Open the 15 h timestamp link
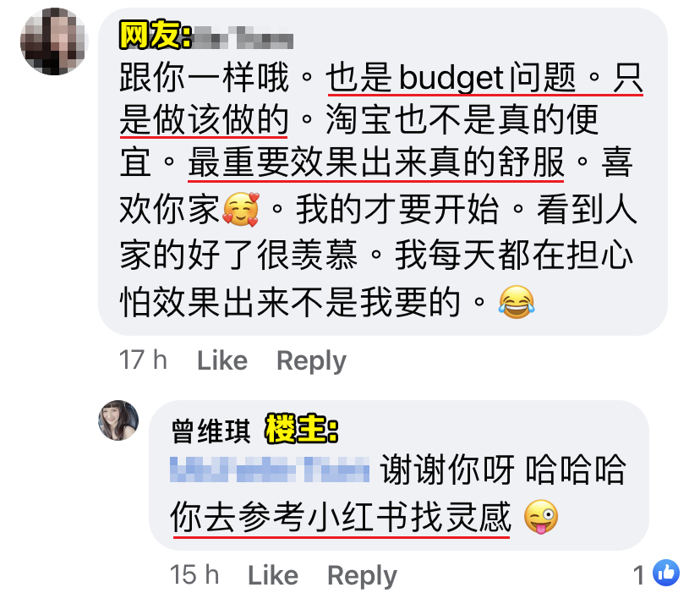This screenshot has height=593, width=700. pyautogui.click(x=194, y=574)
